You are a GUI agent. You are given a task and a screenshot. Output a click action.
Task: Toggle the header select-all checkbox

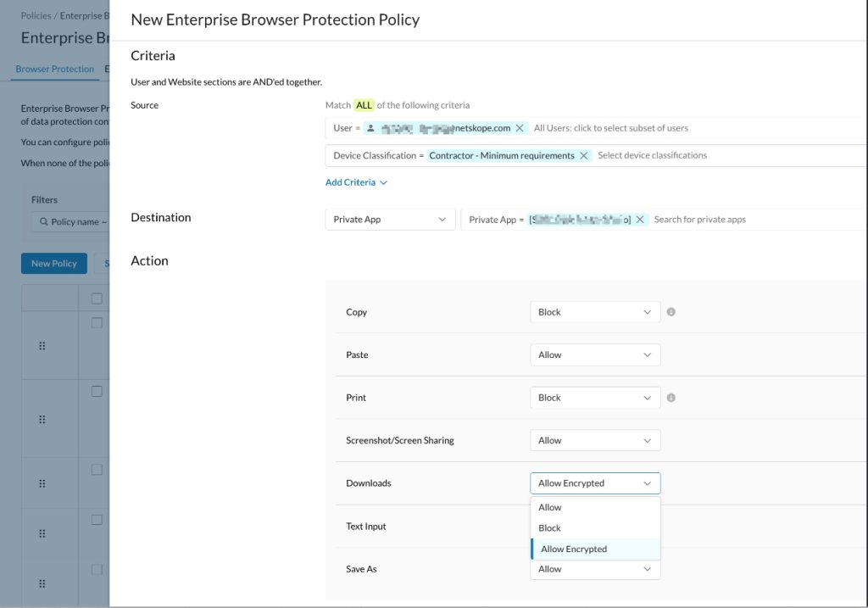(x=97, y=298)
